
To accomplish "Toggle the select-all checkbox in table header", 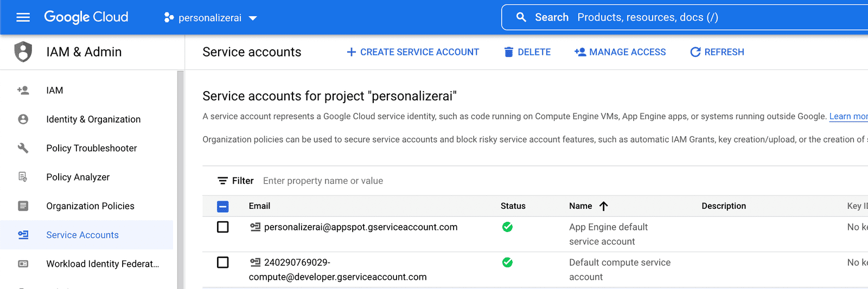I will coord(222,207).
